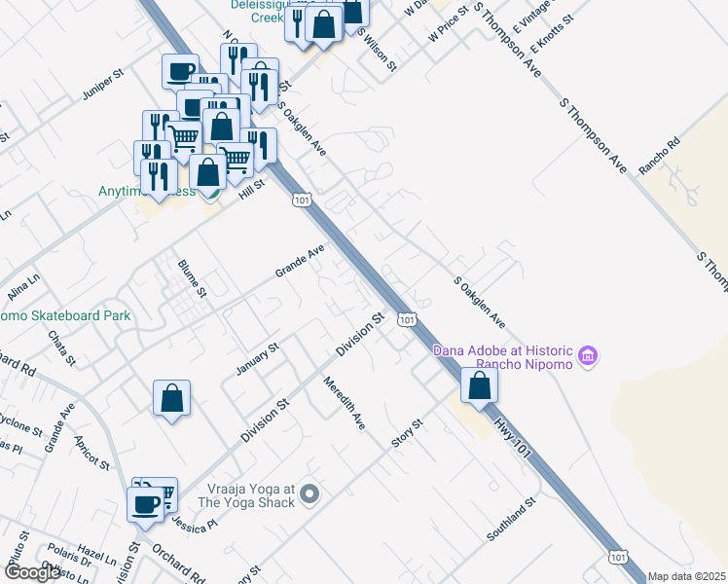The height and width of the screenshot is (584, 728).
Task: Click the Dana Adobe purple museum icon
Action: tap(588, 356)
